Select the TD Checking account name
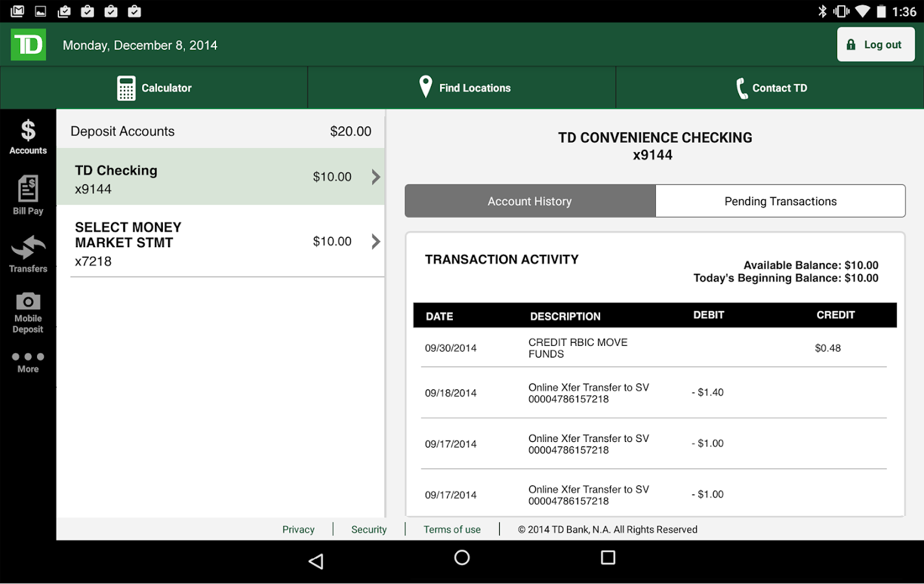This screenshot has width=924, height=584. click(116, 171)
